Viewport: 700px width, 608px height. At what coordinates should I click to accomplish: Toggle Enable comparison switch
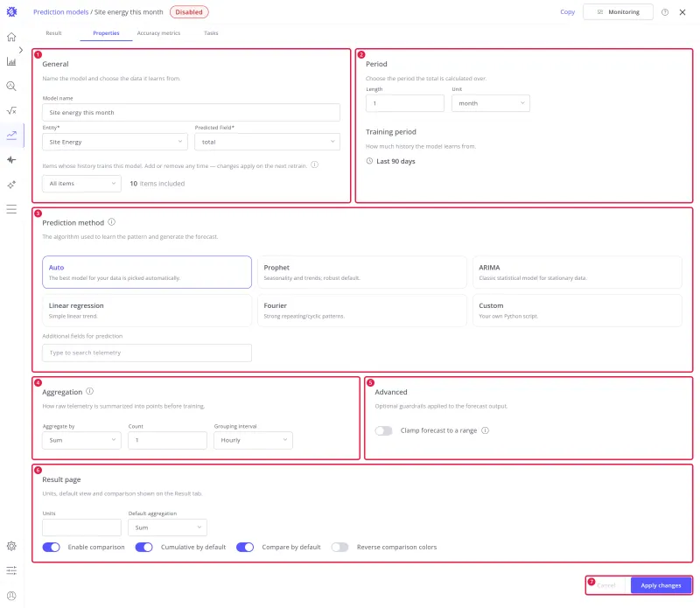pyautogui.click(x=52, y=548)
